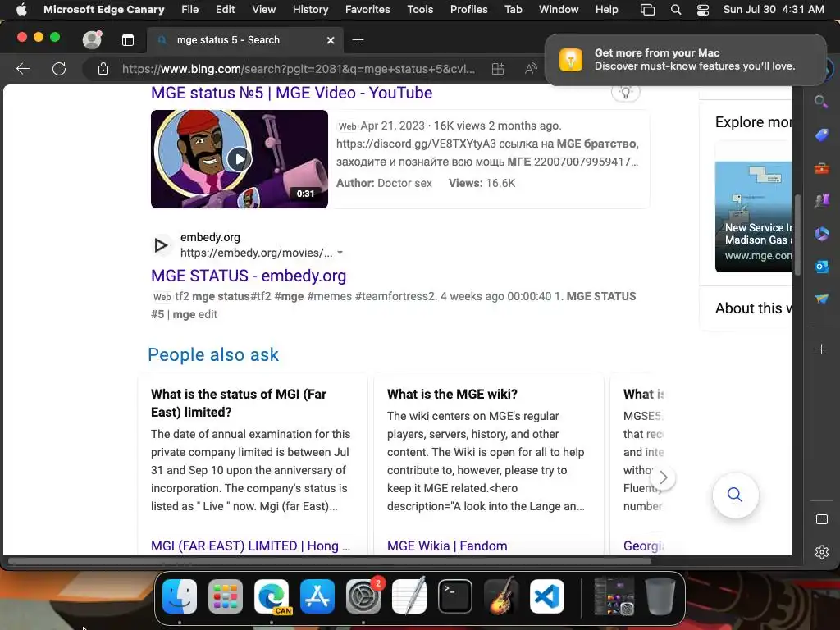Play the MGE status video thumbnail
Viewport: 840px width, 630px height.
pos(240,159)
